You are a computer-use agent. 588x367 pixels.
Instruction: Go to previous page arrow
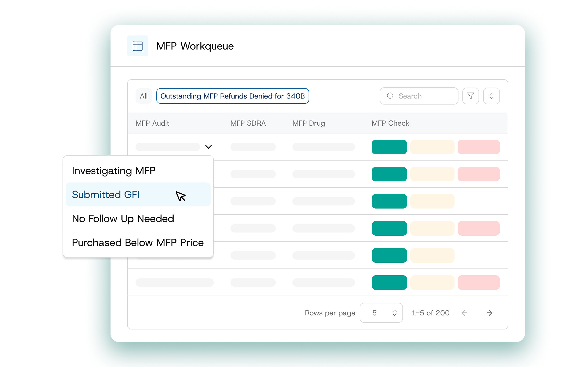pyautogui.click(x=464, y=313)
